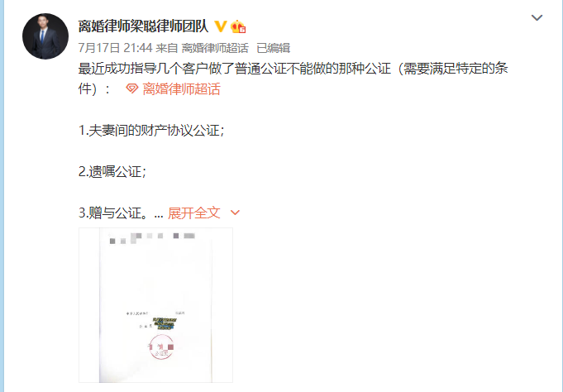
Task: Click the 已编辑 edited label
Action: (x=274, y=48)
